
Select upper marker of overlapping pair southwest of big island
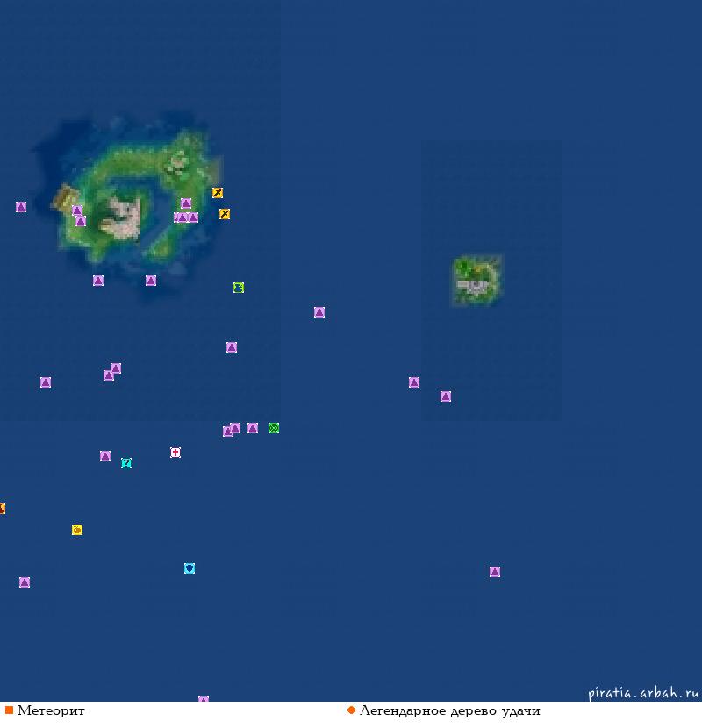(x=116, y=368)
